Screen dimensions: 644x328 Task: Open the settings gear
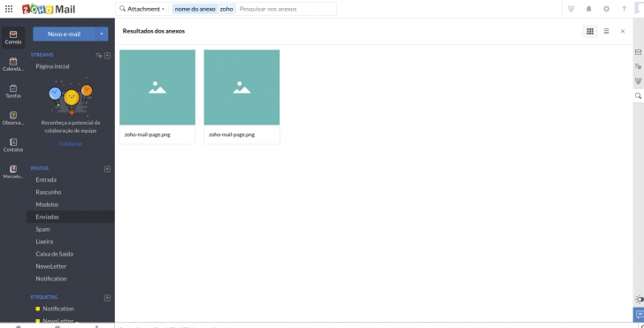pyautogui.click(x=606, y=9)
